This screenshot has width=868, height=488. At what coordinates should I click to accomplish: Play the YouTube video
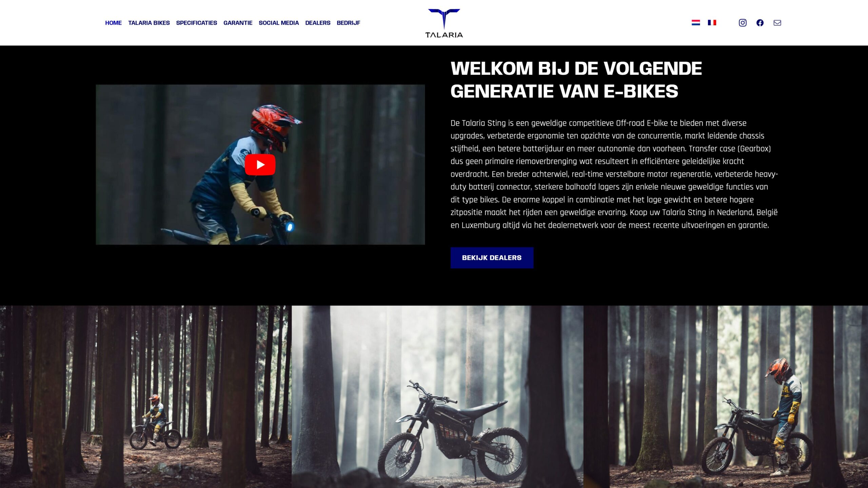click(260, 165)
